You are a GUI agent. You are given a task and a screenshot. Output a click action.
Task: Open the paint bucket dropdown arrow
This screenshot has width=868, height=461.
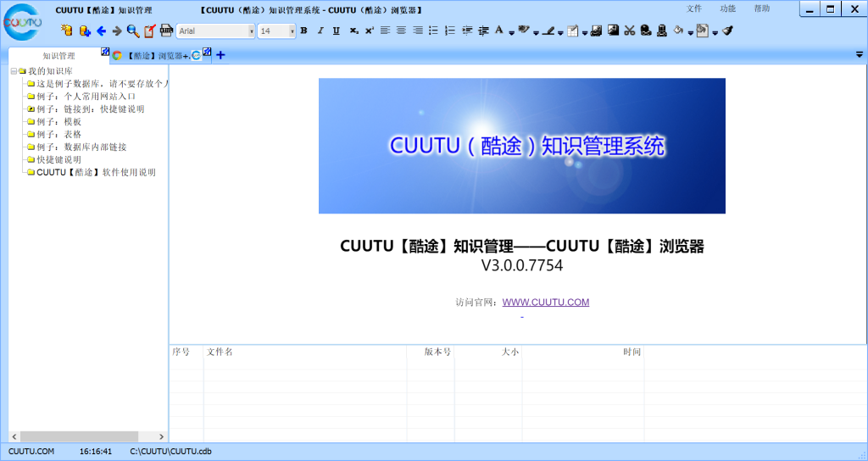coord(690,33)
